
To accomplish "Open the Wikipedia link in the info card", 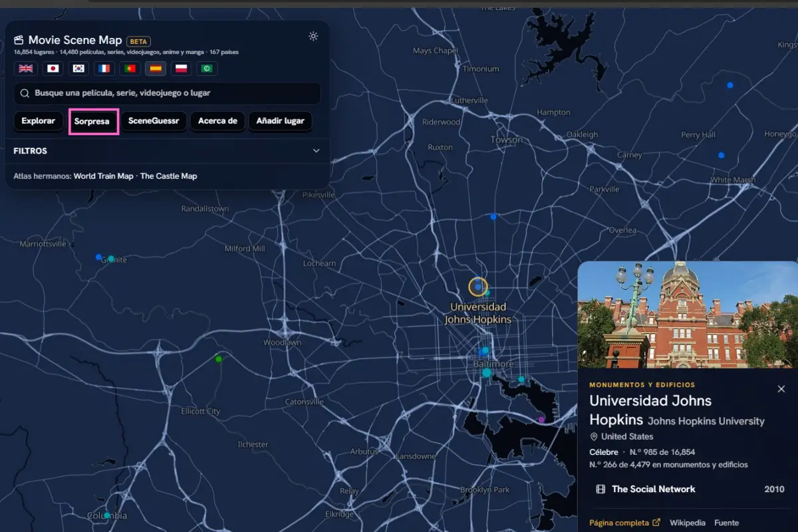I will (x=688, y=523).
